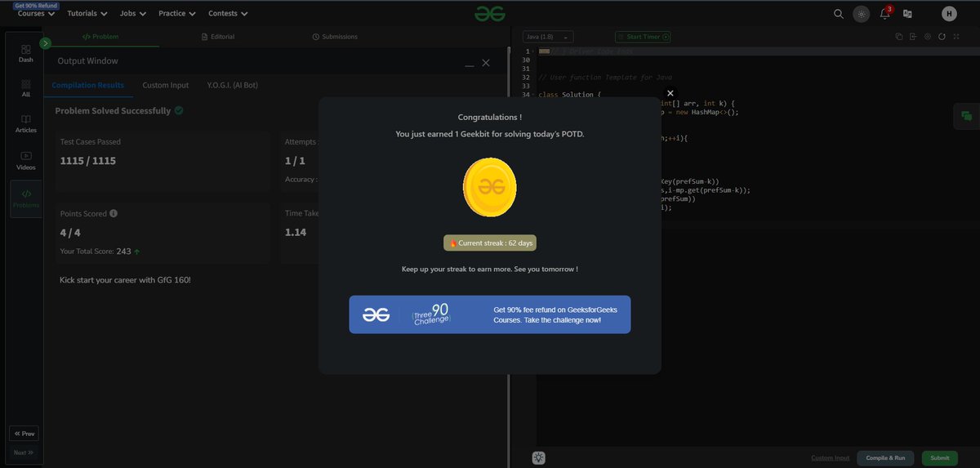
Task: Open editor settings gear icon
Action: coord(928,37)
